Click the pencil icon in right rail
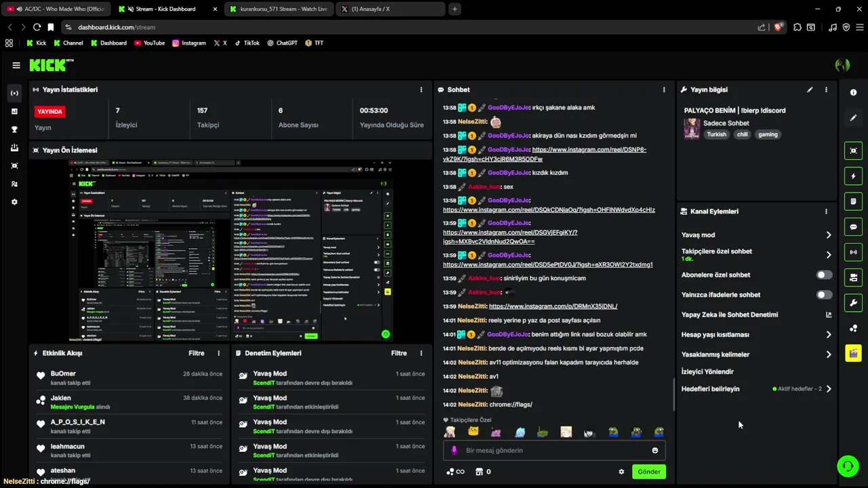Screen dimensions: 868x488 [x=853, y=118]
